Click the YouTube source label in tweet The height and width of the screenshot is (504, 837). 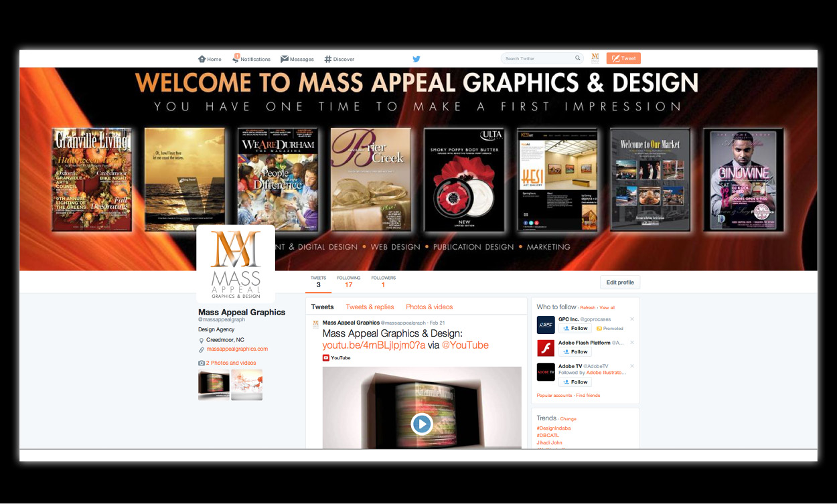pos(337,358)
